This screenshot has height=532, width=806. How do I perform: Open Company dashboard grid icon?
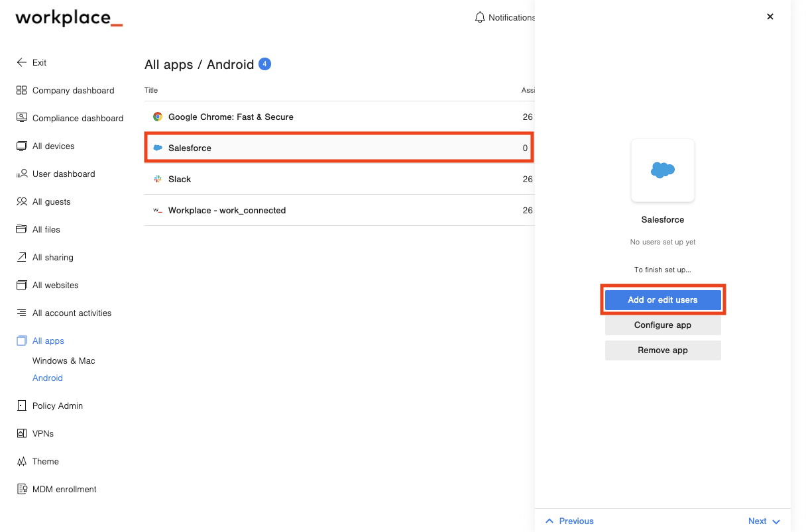click(x=21, y=90)
